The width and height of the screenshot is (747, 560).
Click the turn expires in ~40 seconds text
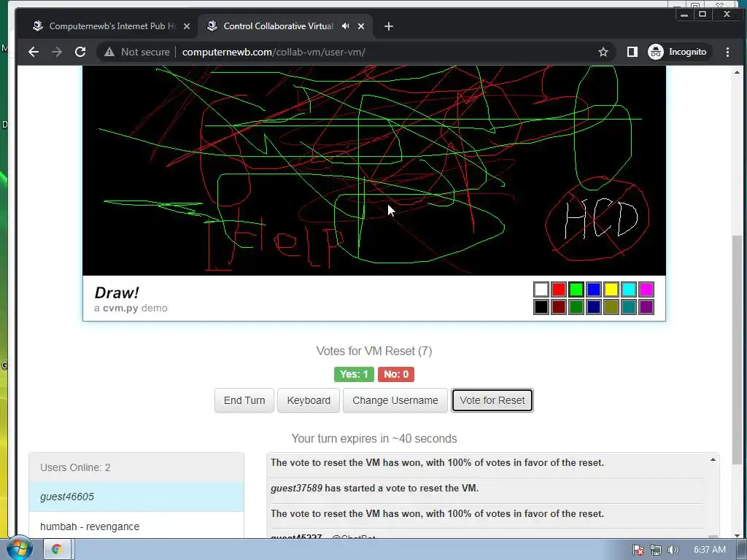[x=374, y=438]
